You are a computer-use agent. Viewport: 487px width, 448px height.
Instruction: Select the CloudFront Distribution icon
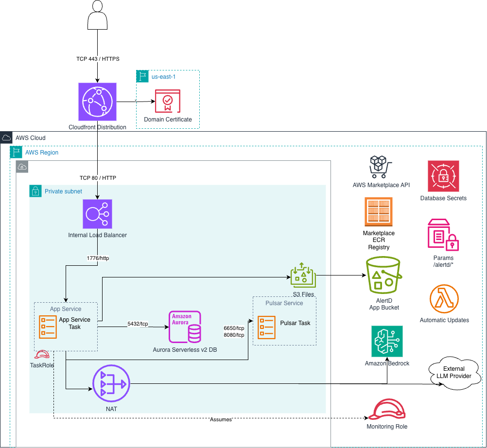tap(97, 102)
